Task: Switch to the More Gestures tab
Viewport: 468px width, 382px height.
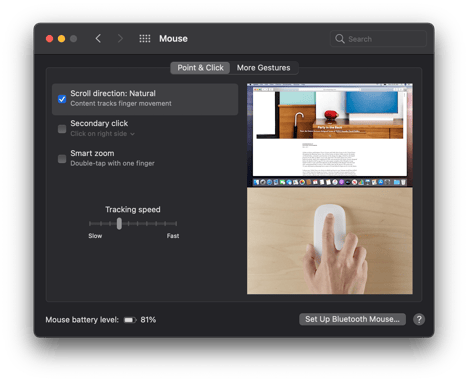Action: tap(264, 68)
